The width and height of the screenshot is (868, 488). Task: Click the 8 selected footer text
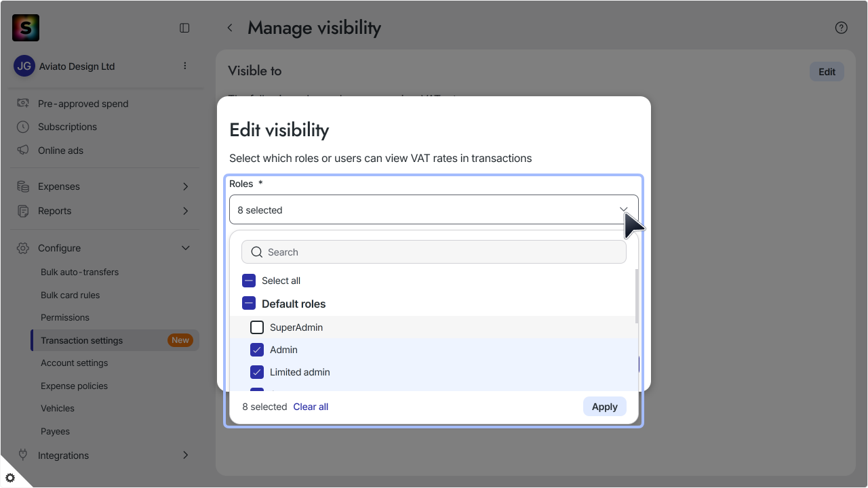(x=264, y=407)
